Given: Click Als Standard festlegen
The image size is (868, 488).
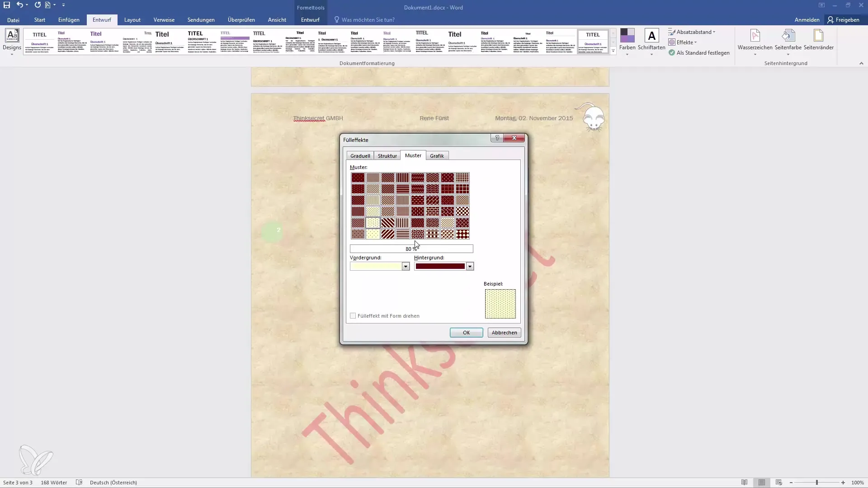Looking at the screenshot, I should point(699,53).
